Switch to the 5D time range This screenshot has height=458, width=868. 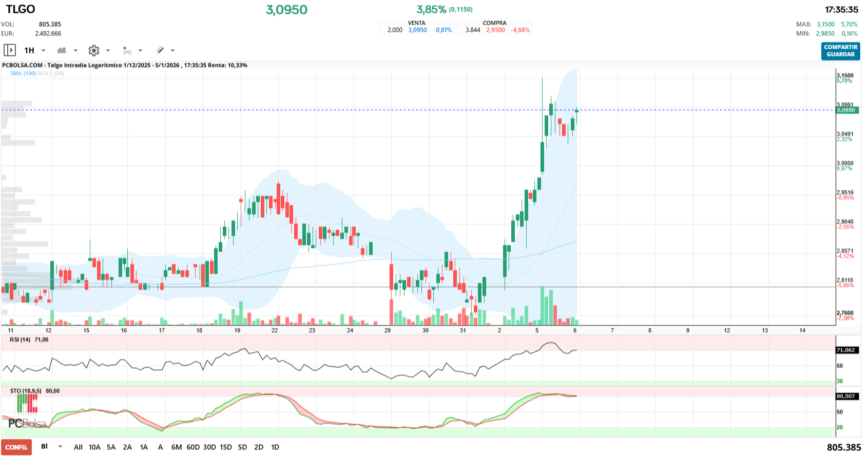pos(242,447)
